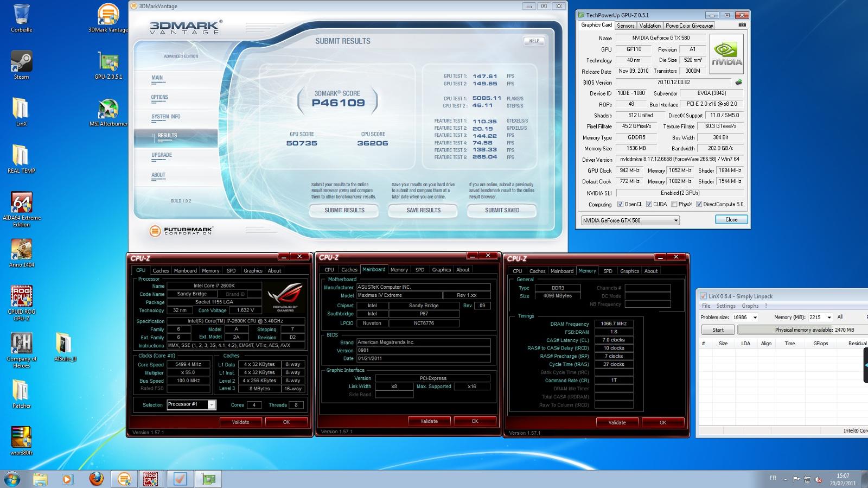Click the SUBMIT SAVED button
The width and height of the screenshot is (868, 488).
pos(502,211)
